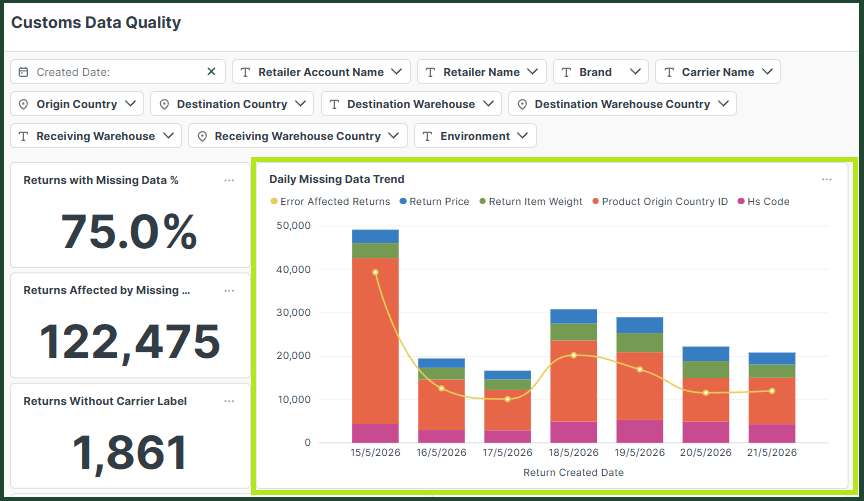Click the 20/5/2026 green Item Weight segment
This screenshot has width=864, height=501.
[706, 369]
